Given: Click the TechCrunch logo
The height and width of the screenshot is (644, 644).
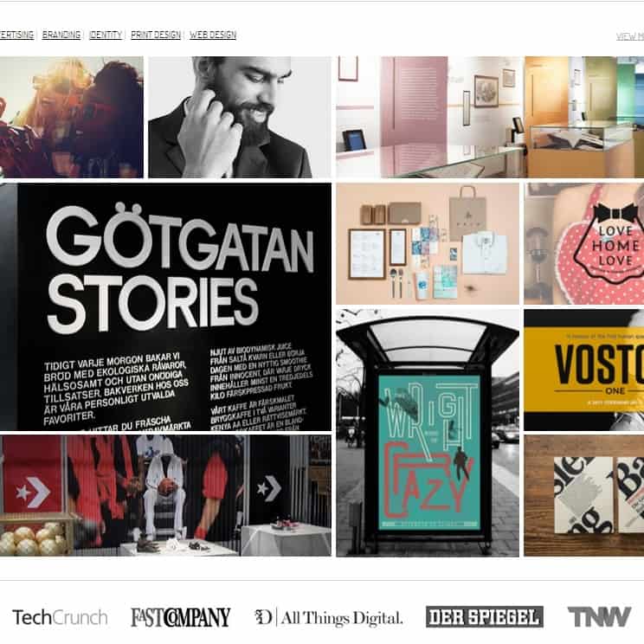Looking at the screenshot, I should [60, 617].
